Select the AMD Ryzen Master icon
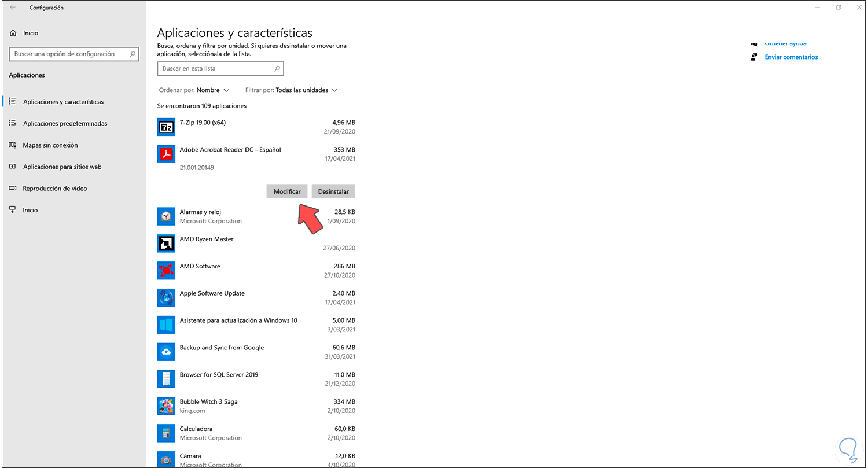Image resolution: width=868 pixels, height=468 pixels. pyautogui.click(x=166, y=244)
